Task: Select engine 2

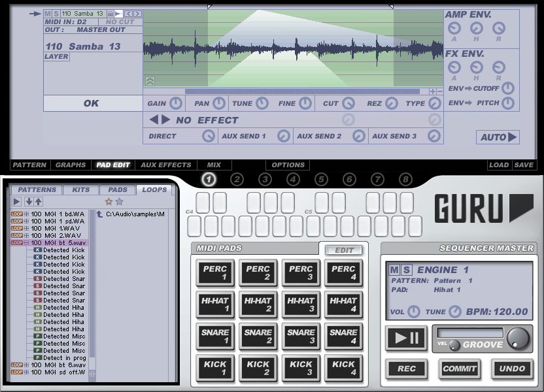Action: coord(237,179)
